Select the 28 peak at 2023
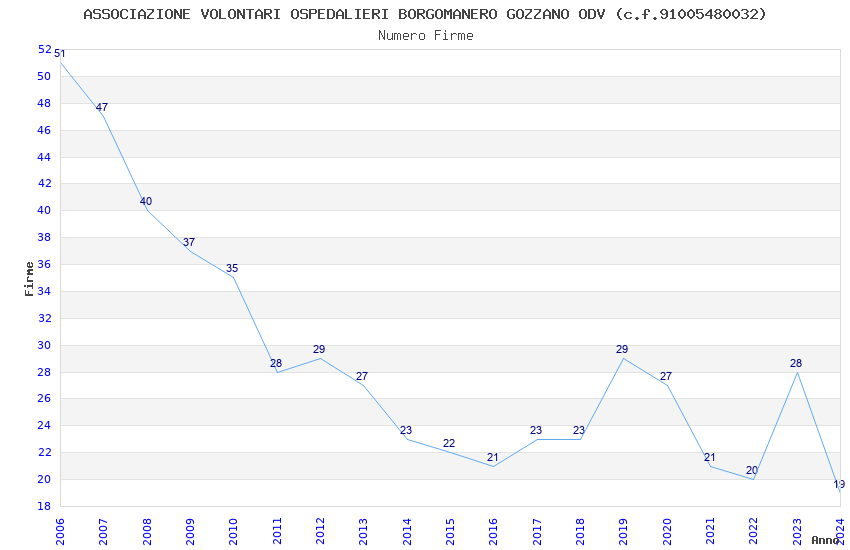 point(795,363)
